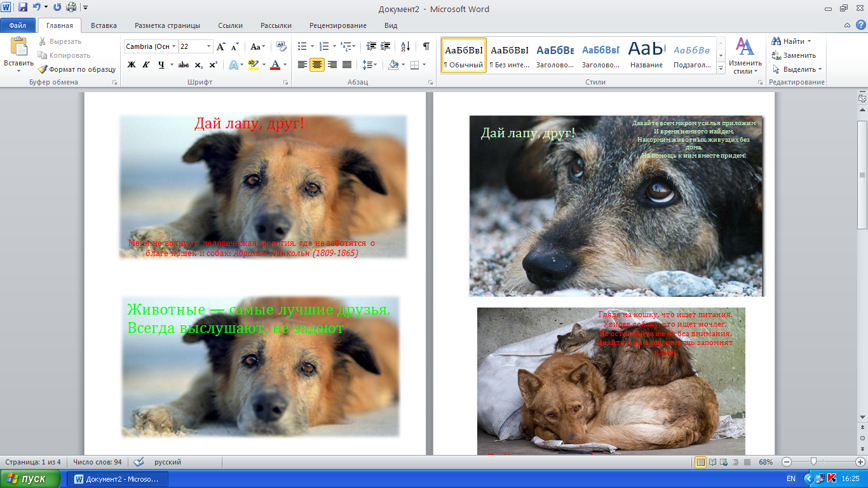Click the Change Styles icon

745,55
